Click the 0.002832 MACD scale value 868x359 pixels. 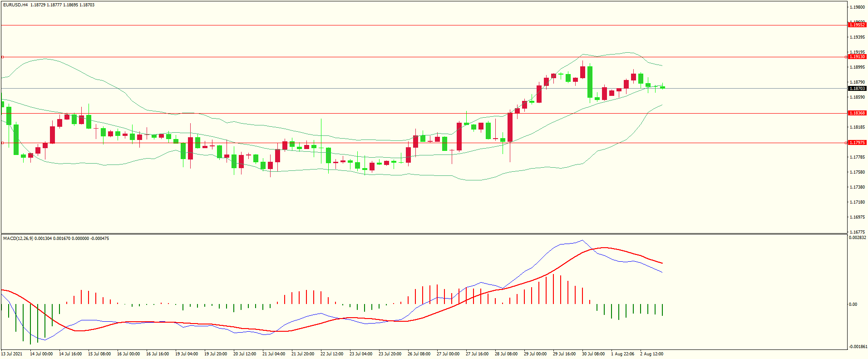[x=857, y=238]
